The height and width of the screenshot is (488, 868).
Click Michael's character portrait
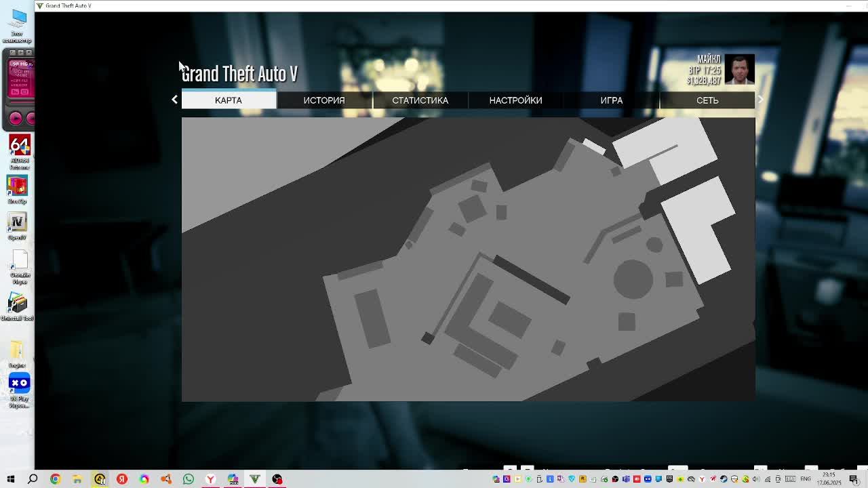(x=739, y=70)
